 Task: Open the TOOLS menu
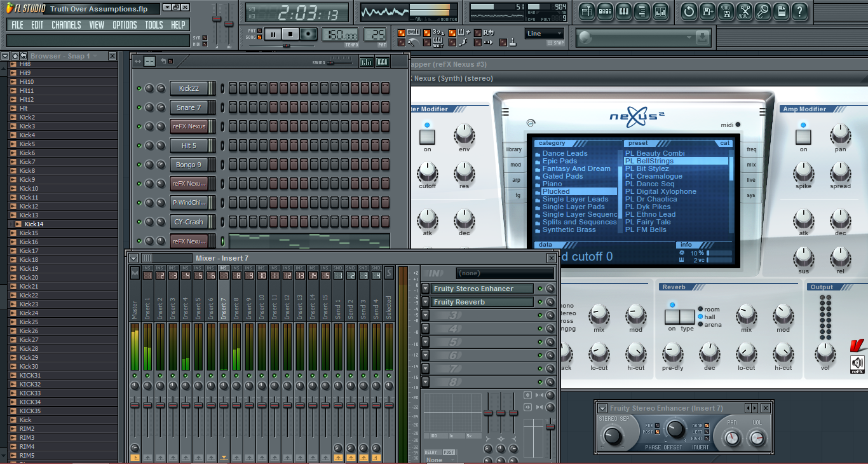[154, 25]
